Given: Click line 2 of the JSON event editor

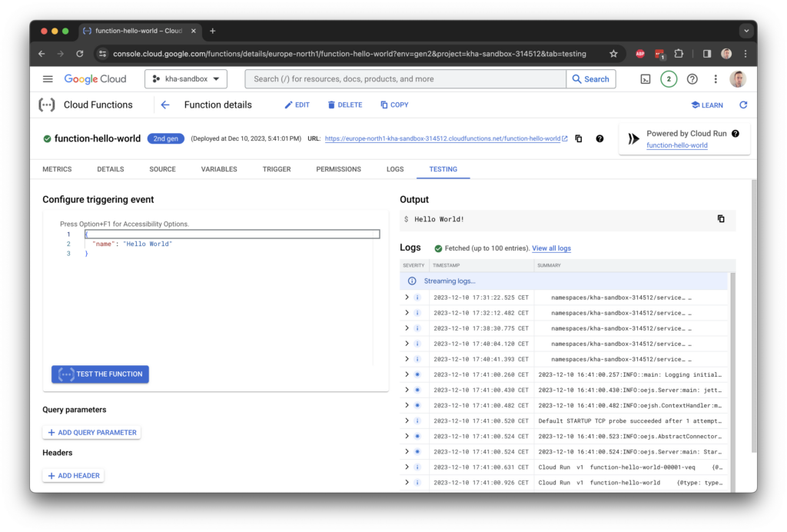Looking at the screenshot, I should point(231,244).
